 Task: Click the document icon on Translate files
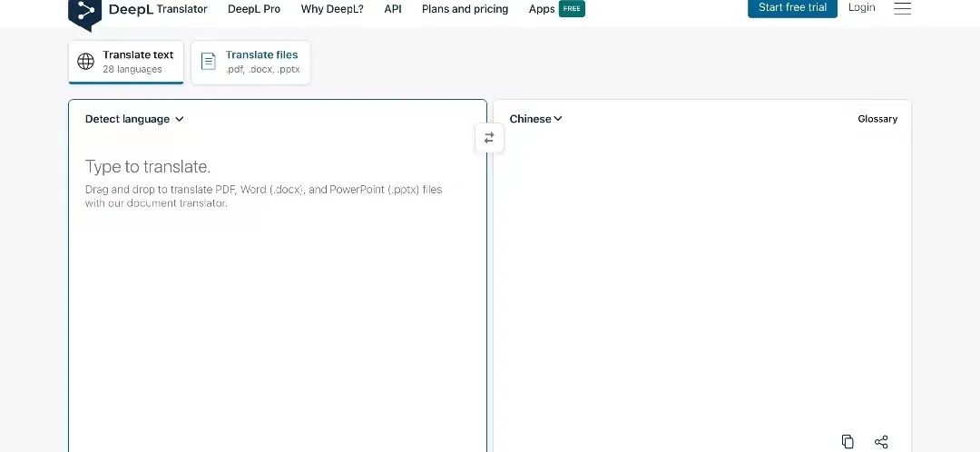[x=208, y=62]
